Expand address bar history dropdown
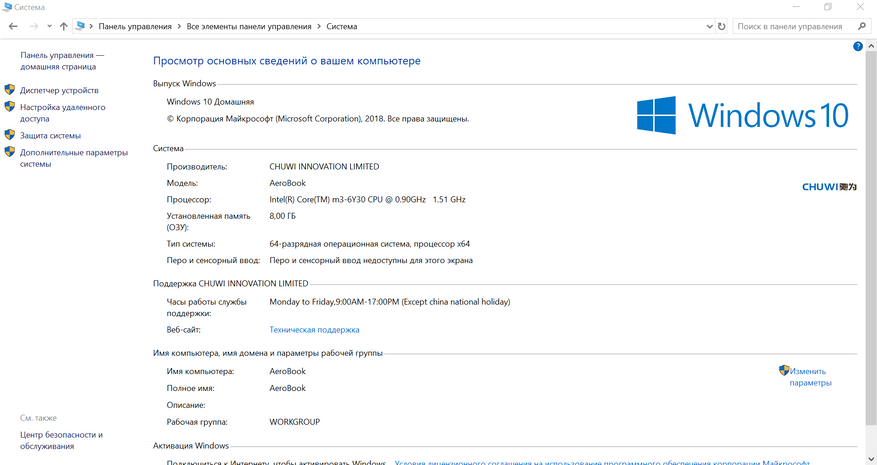This screenshot has height=465, width=877. (707, 26)
